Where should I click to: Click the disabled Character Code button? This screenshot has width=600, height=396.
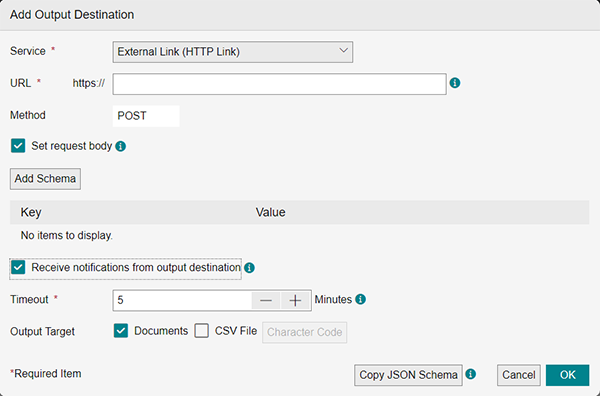point(305,332)
